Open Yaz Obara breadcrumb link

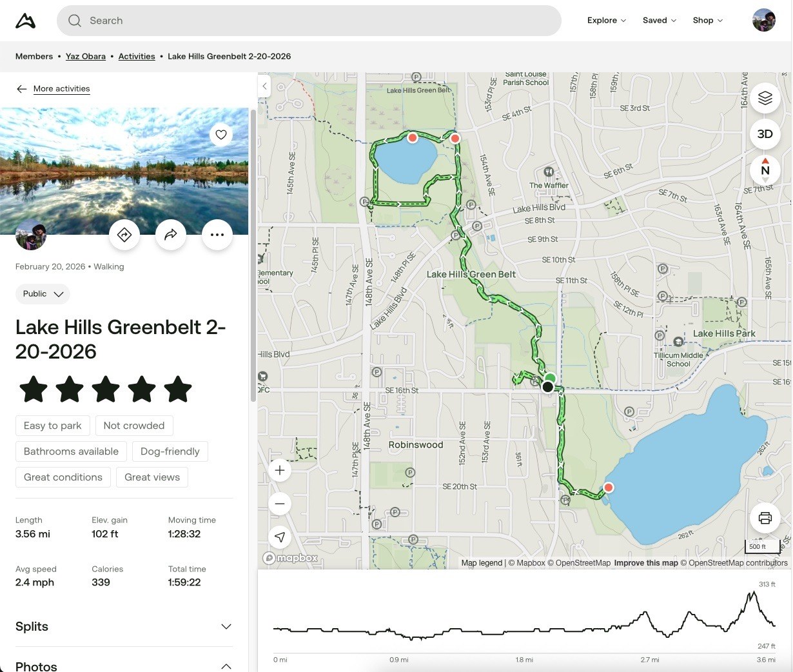(85, 57)
